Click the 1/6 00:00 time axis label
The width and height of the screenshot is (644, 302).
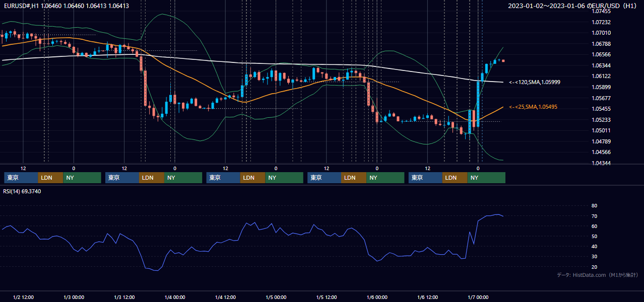click(377, 297)
